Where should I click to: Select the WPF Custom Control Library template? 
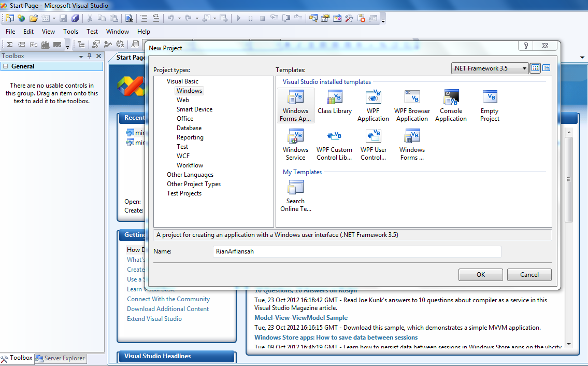tap(334, 145)
